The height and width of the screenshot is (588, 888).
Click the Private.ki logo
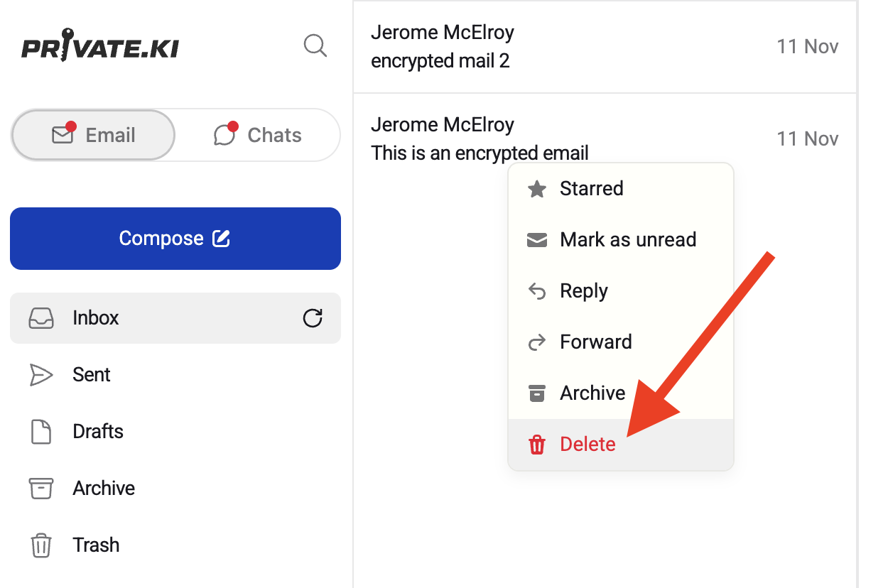(x=100, y=47)
